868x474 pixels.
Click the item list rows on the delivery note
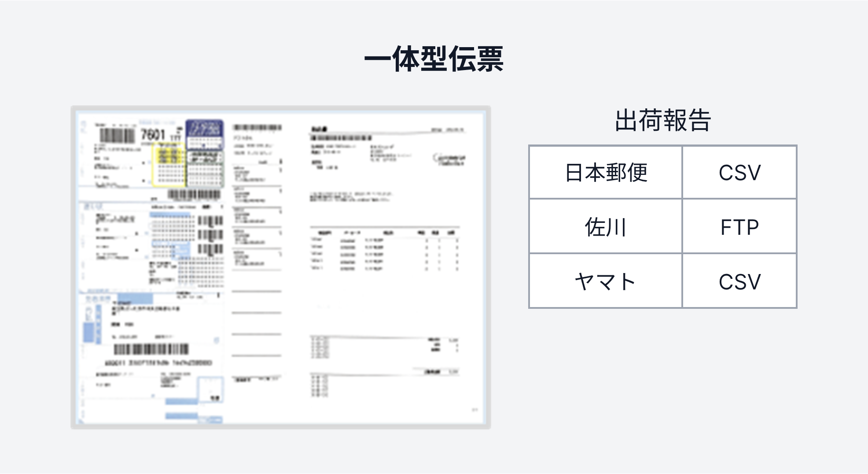(384, 254)
